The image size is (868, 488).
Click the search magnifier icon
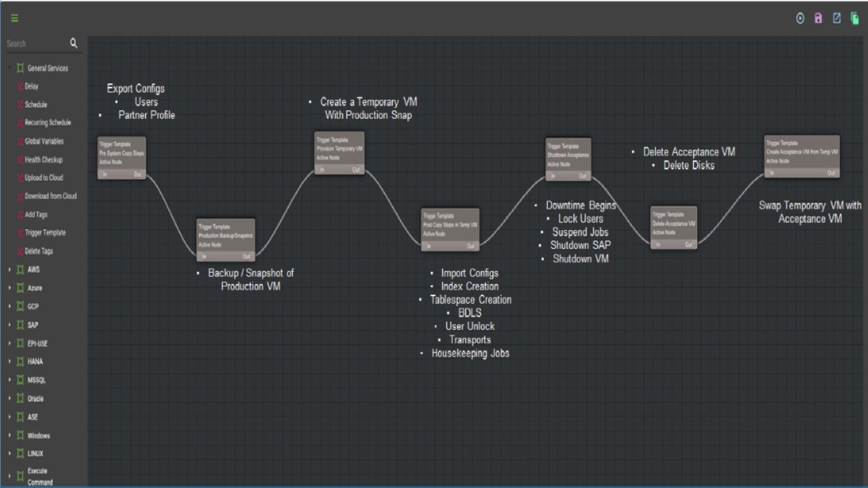74,43
